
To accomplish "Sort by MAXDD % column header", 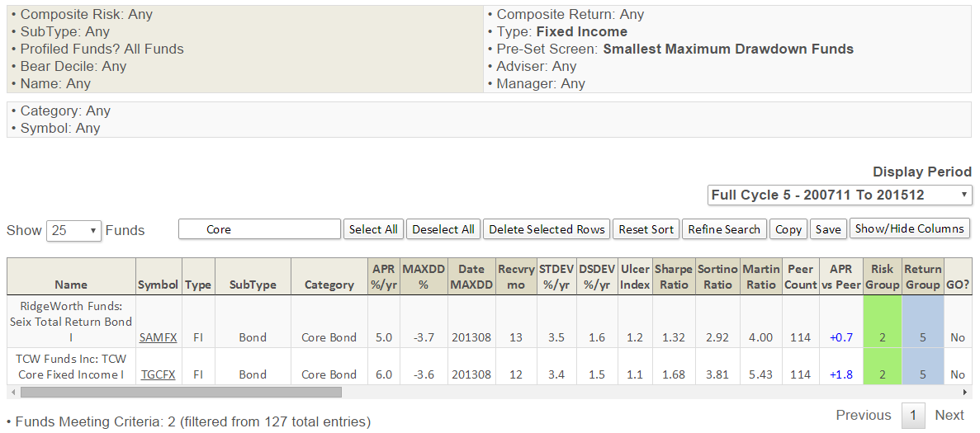I will (424, 276).
